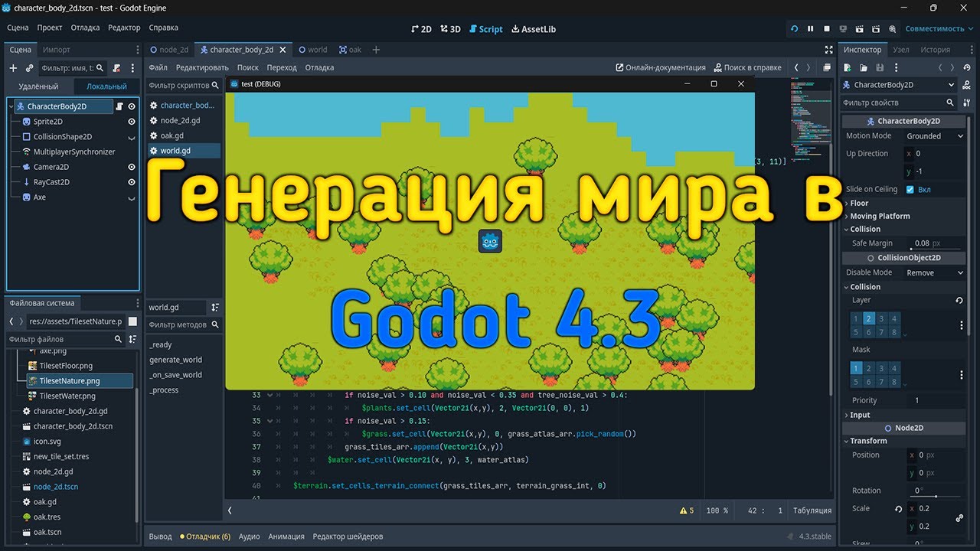Open the Проект menu

coord(50,28)
